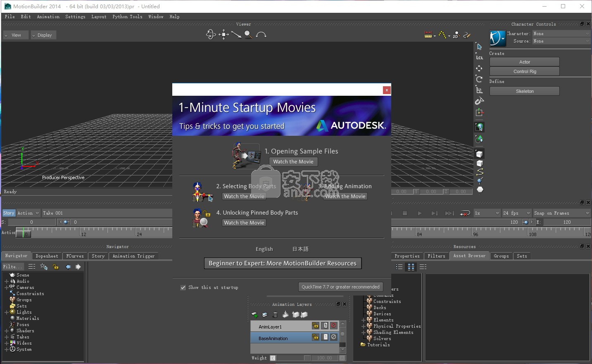Watch the Movie for Unlocking Pinned Body Parts
Image resolution: width=592 pixels, height=364 pixels.
pyautogui.click(x=244, y=223)
